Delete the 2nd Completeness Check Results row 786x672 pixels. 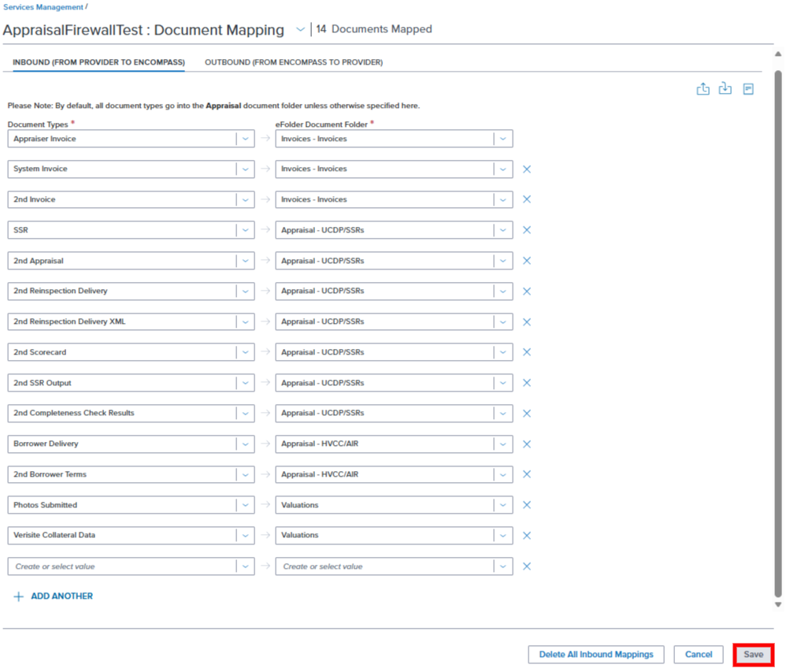(x=527, y=414)
